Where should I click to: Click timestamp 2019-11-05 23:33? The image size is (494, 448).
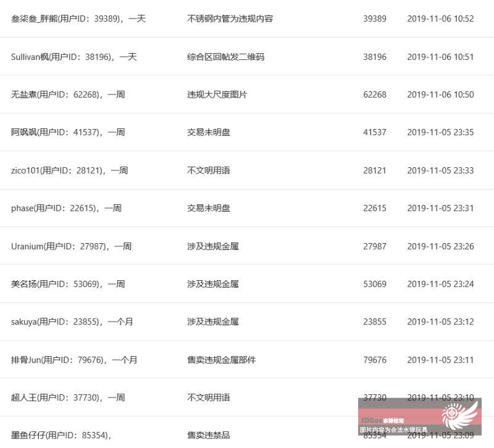click(440, 171)
